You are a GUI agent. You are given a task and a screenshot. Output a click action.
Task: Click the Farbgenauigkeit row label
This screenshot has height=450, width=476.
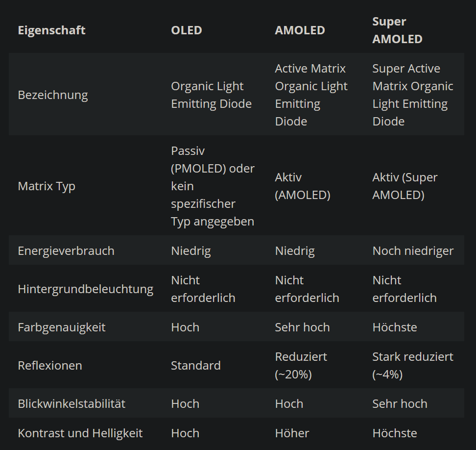(x=62, y=327)
